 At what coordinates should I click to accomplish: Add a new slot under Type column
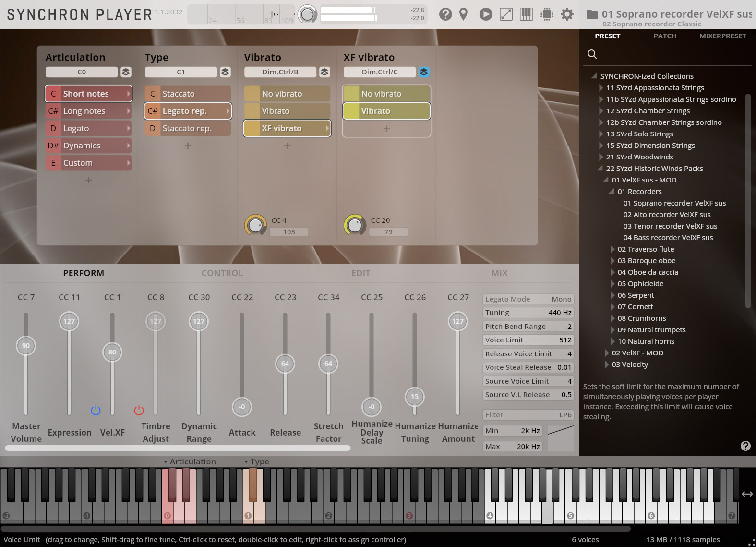(x=188, y=146)
